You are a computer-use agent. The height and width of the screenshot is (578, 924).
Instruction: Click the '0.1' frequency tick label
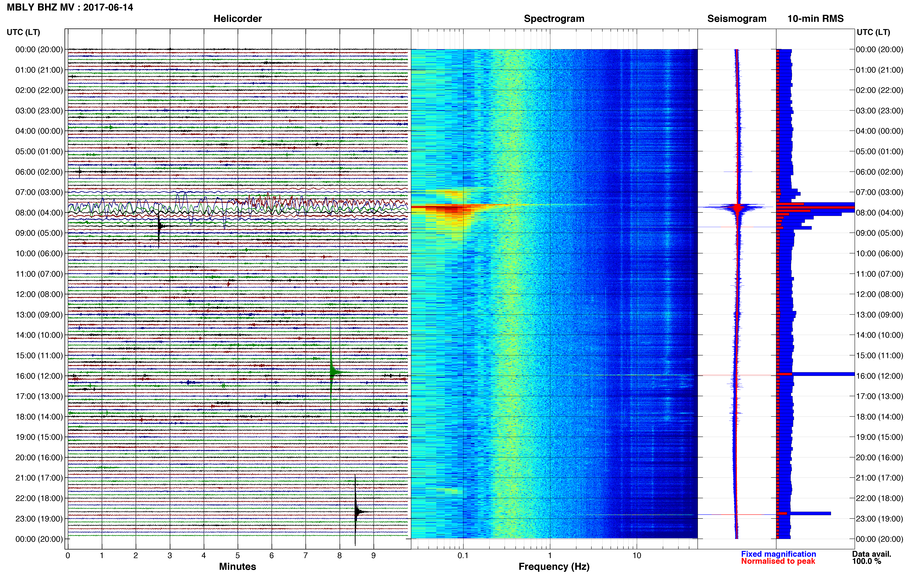click(463, 555)
